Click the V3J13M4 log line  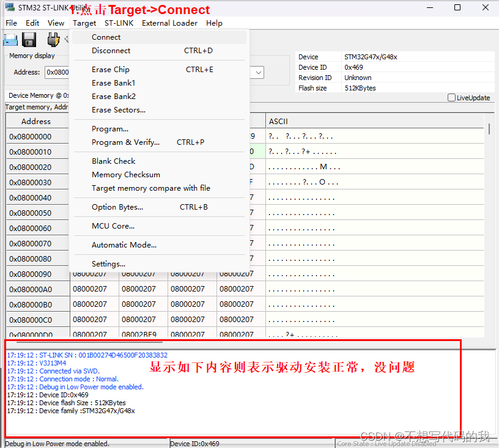37,363
